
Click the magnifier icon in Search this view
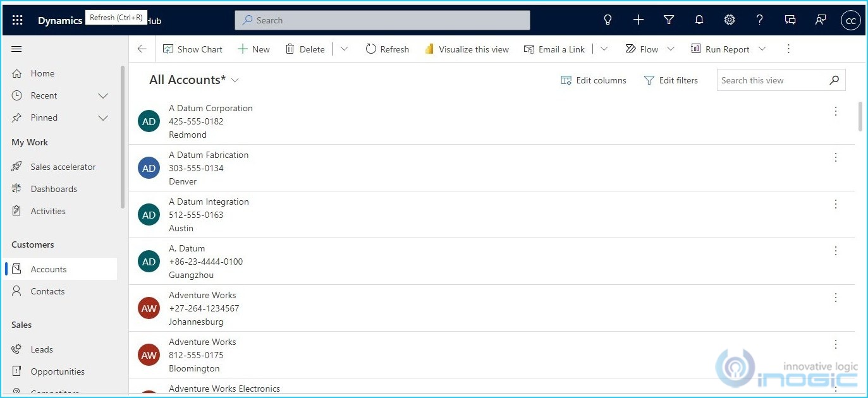(x=834, y=80)
